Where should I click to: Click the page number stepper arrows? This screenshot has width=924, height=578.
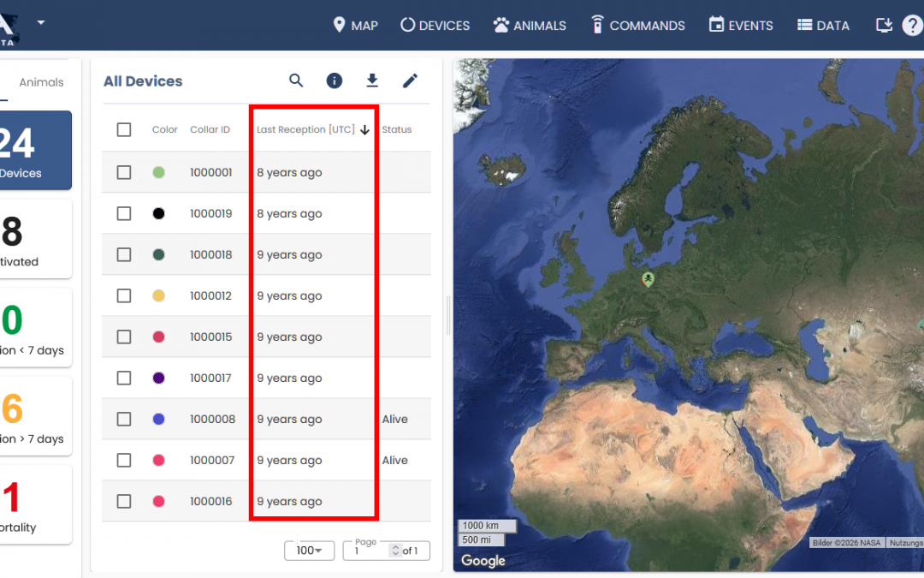pos(394,551)
